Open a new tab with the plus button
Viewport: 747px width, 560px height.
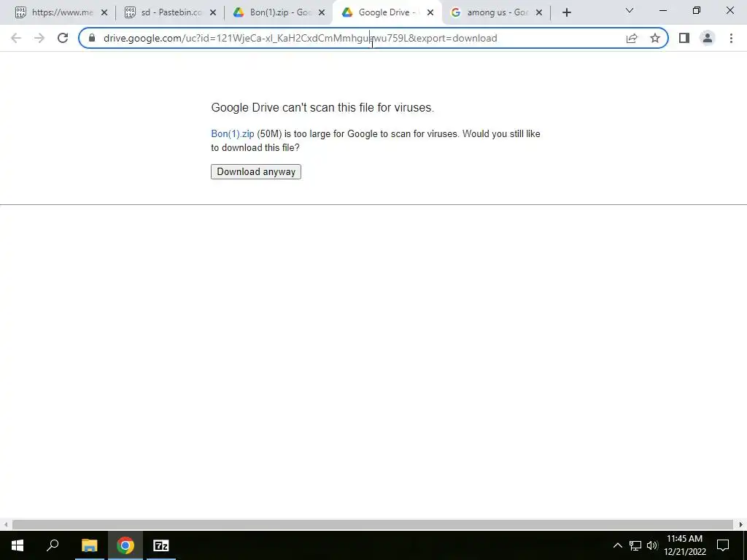tap(566, 12)
